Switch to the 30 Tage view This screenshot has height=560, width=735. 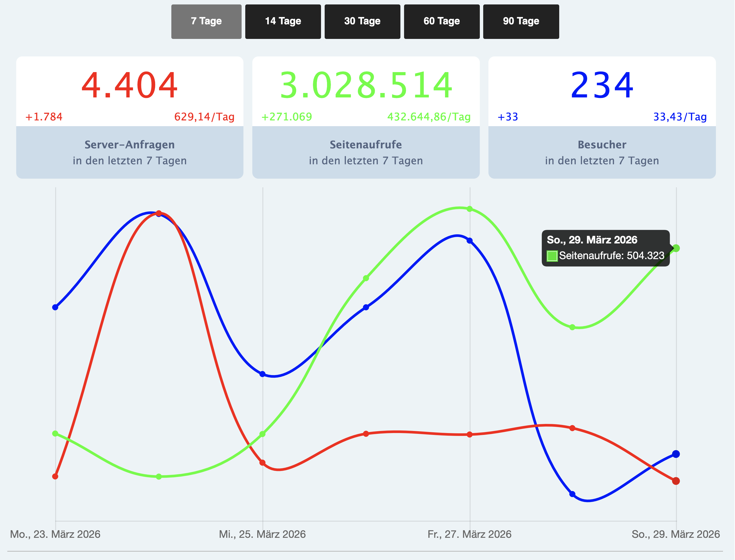click(362, 21)
